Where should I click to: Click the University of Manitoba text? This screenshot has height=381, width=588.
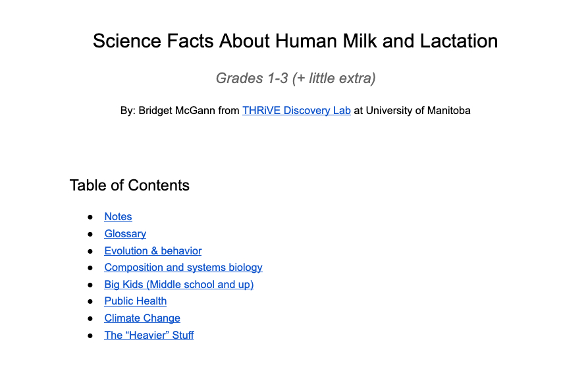417,111
